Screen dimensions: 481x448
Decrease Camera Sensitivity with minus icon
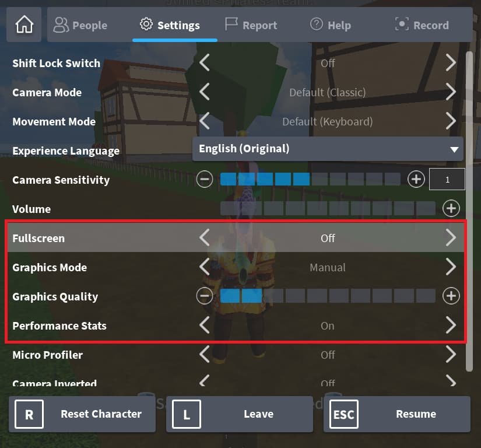click(x=204, y=180)
